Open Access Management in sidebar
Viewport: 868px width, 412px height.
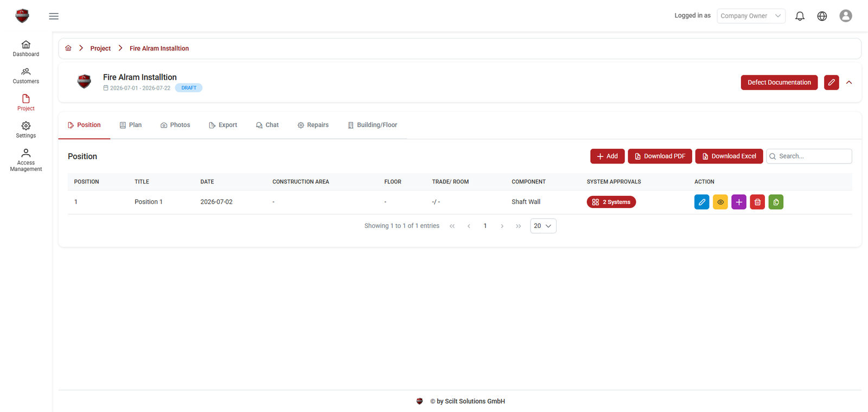(26, 160)
